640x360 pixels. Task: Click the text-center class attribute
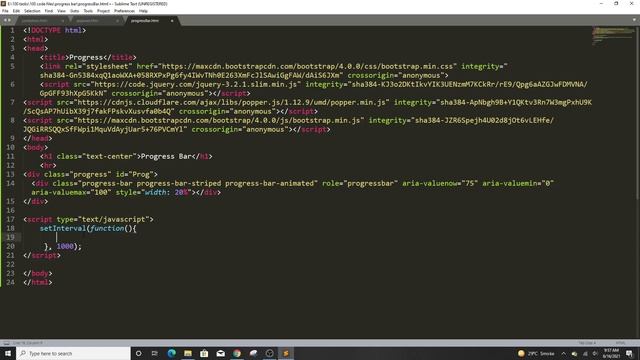[x=96, y=156]
